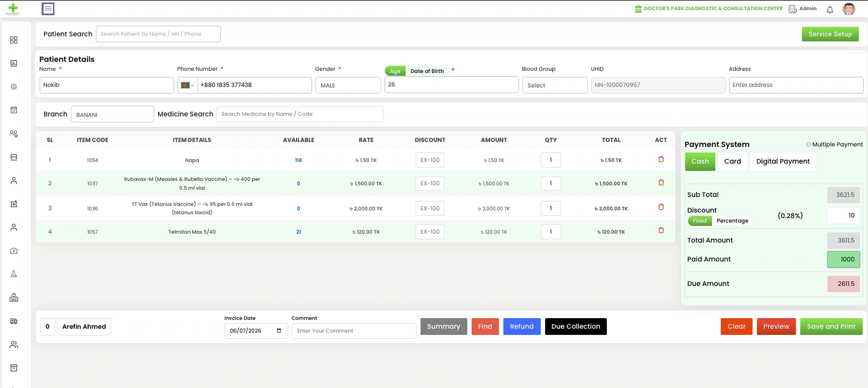
Task: Select the Digital Payment tab
Action: [x=783, y=161]
